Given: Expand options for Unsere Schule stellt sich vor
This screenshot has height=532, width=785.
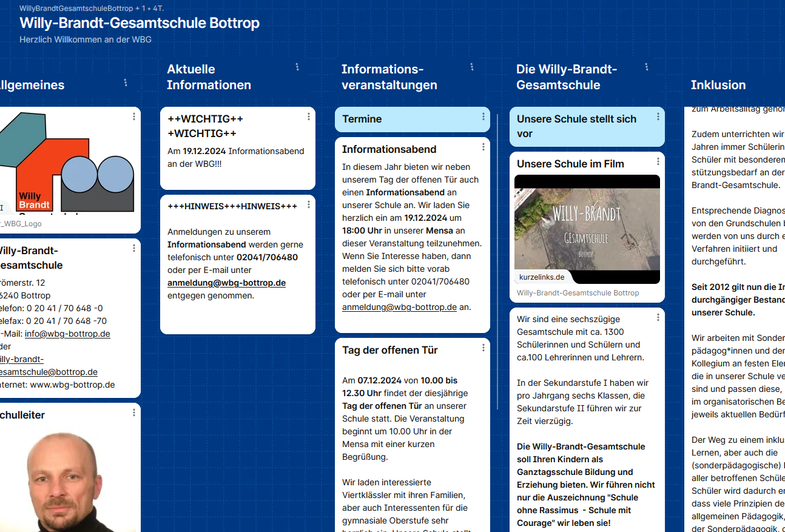Looking at the screenshot, I should [658, 116].
